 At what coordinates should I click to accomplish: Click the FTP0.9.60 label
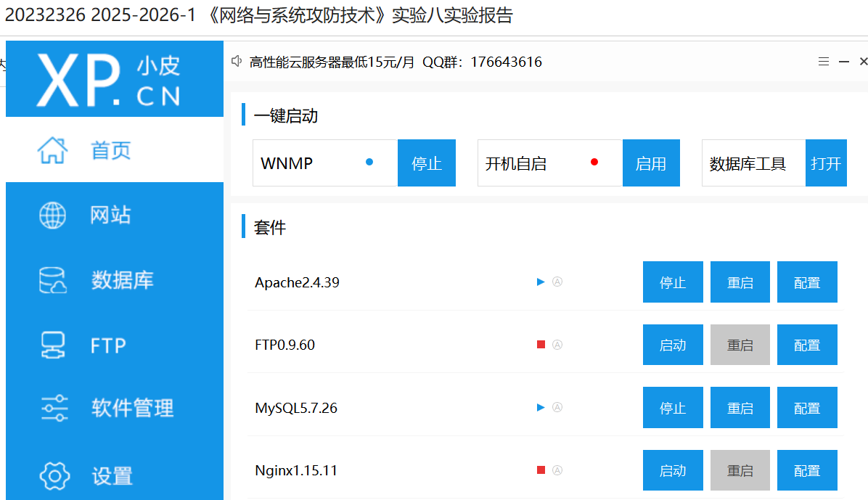click(284, 345)
